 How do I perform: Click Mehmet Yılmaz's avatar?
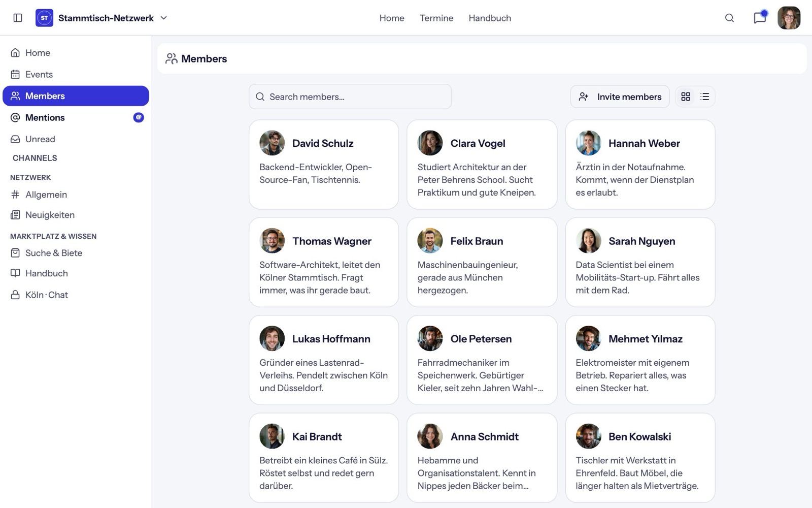(588, 338)
